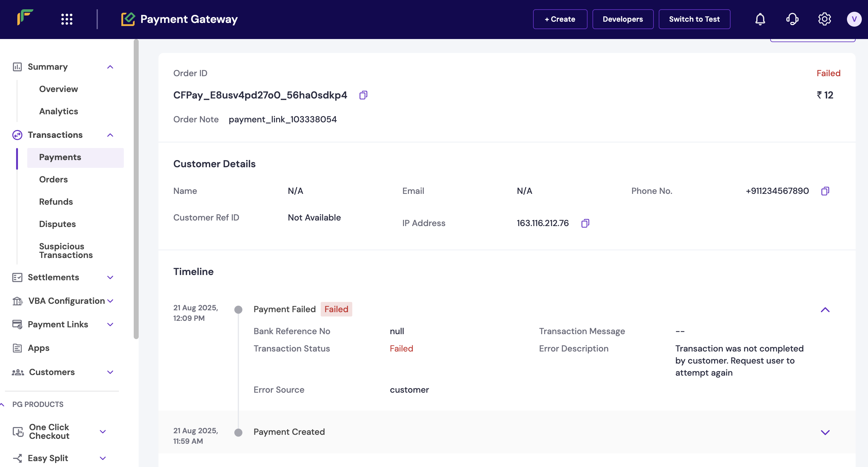Open Suspicious Transactions page

coord(66,251)
